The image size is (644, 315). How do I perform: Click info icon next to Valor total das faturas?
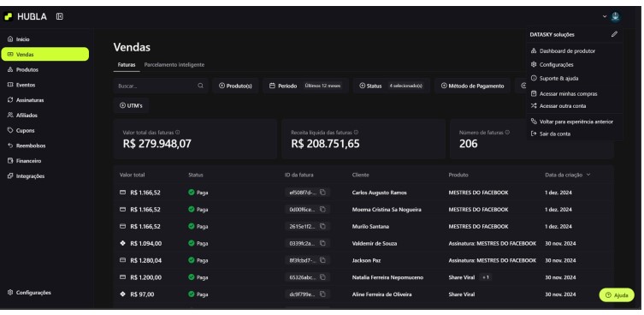(x=178, y=133)
